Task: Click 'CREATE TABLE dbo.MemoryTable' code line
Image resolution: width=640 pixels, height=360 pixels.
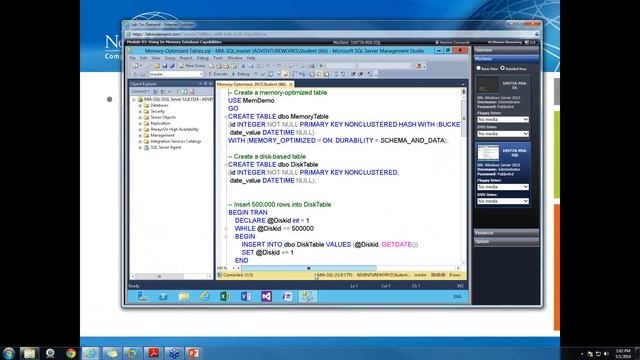Action: pyautogui.click(x=278, y=116)
